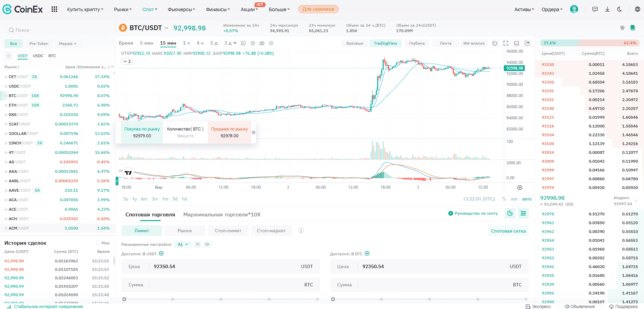Viewport: 644px width, 309px height.
Task: Open order type info icon
Action: tap(301, 231)
